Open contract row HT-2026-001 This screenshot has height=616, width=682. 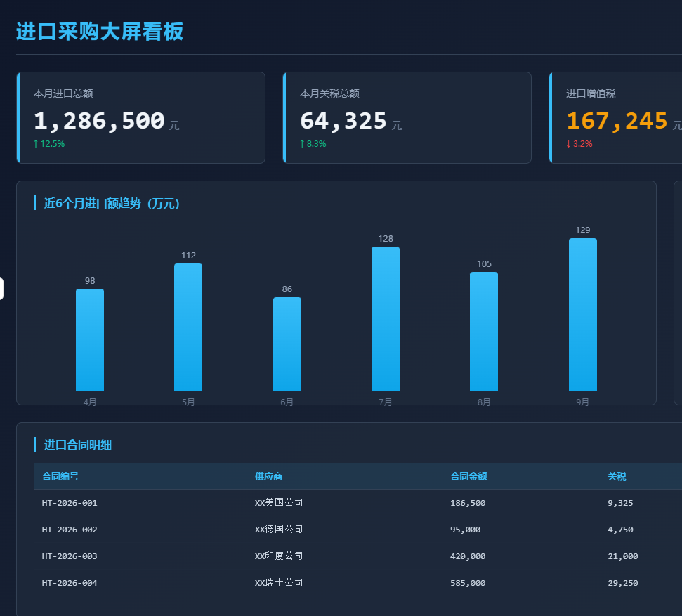[358, 503]
